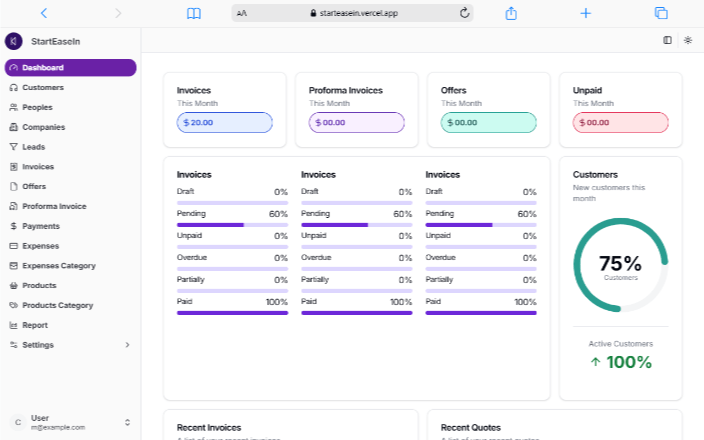Image resolution: width=704 pixels, height=440 pixels.
Task: Click the $20.00 Invoices amount pill
Action: pos(224,122)
